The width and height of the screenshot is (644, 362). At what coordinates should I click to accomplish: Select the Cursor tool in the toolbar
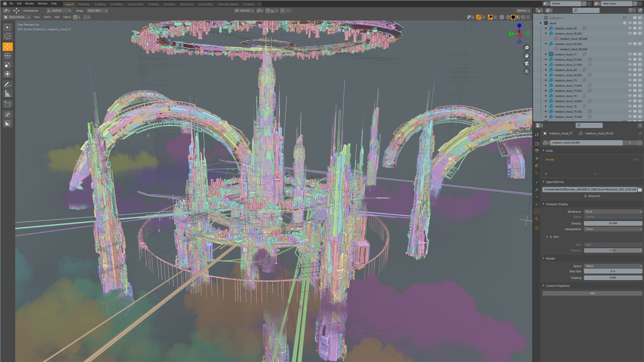coord(8,37)
